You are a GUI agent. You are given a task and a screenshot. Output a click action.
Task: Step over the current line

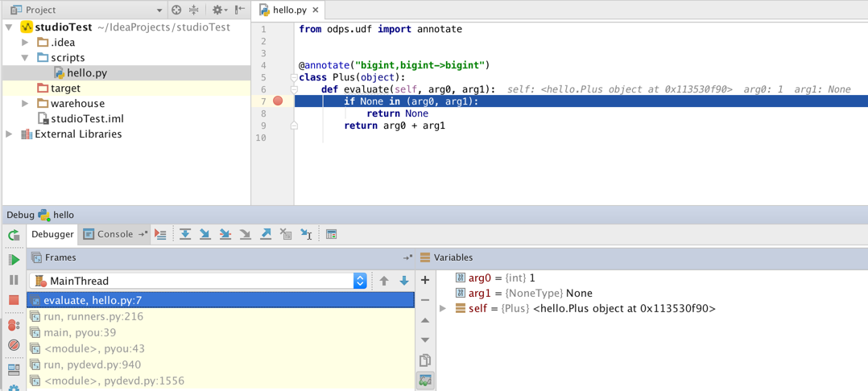point(185,234)
